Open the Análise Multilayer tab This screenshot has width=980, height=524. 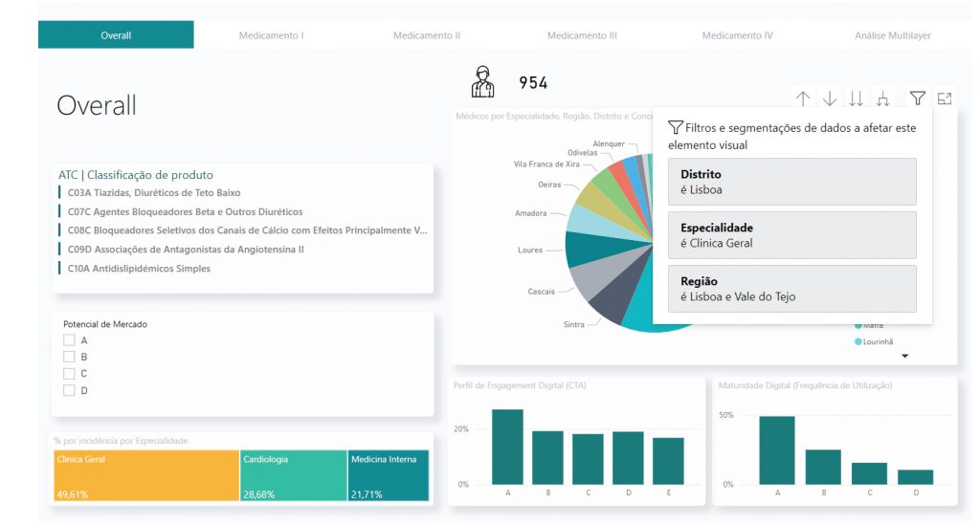pos(892,35)
